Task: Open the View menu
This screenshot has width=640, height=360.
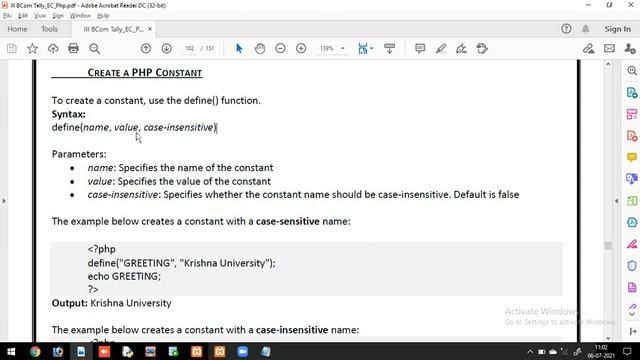Action: tap(40, 16)
